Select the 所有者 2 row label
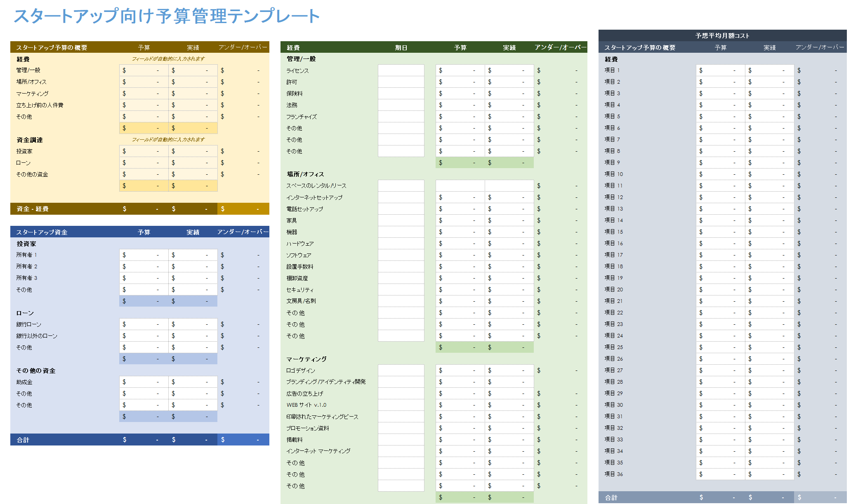 pyautogui.click(x=27, y=267)
